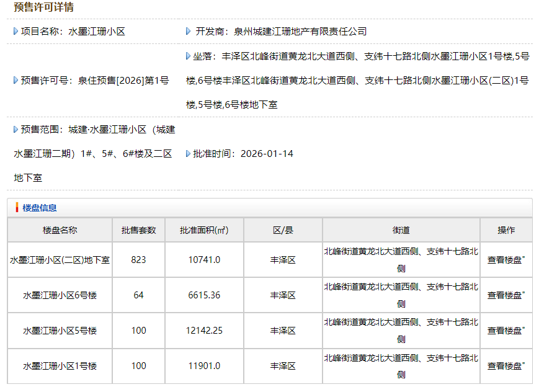Viewport: 539px width, 392px height.
Task: Click the 水墨江珊小区6号楼 name cell
Action: [x=60, y=295]
